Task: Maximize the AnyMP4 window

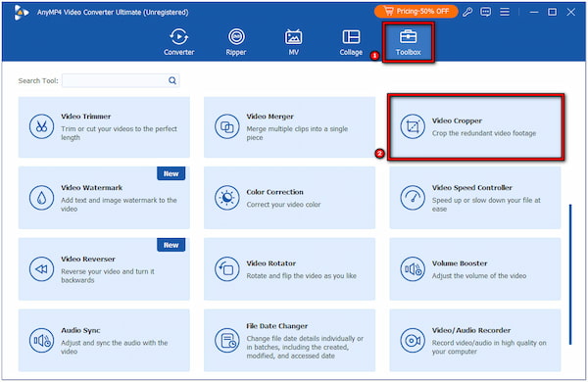Action: pos(552,12)
